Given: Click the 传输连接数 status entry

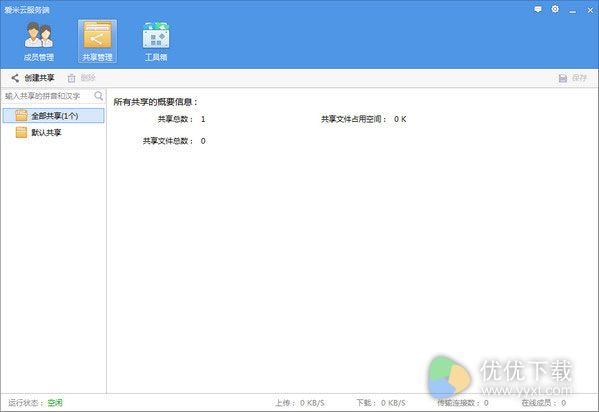Looking at the screenshot, I should (x=463, y=403).
